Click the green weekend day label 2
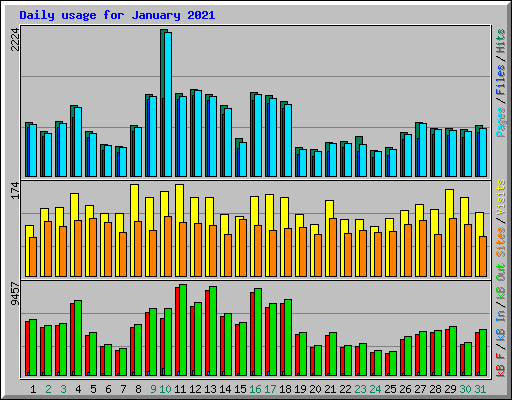 (48, 389)
